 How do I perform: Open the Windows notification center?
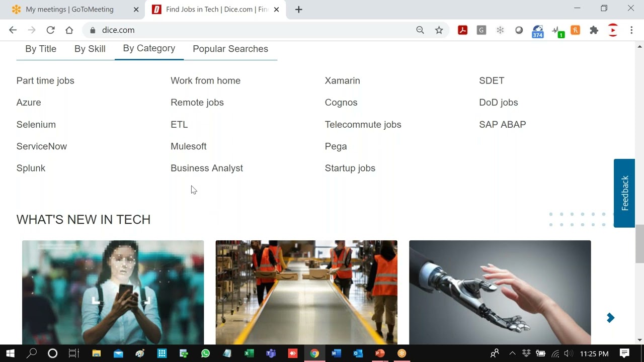[624, 353]
